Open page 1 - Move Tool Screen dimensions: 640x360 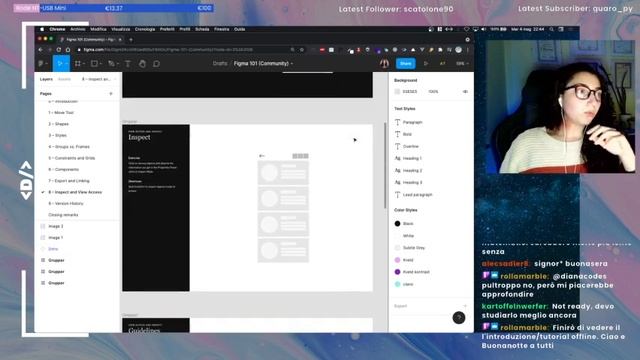[61, 113]
